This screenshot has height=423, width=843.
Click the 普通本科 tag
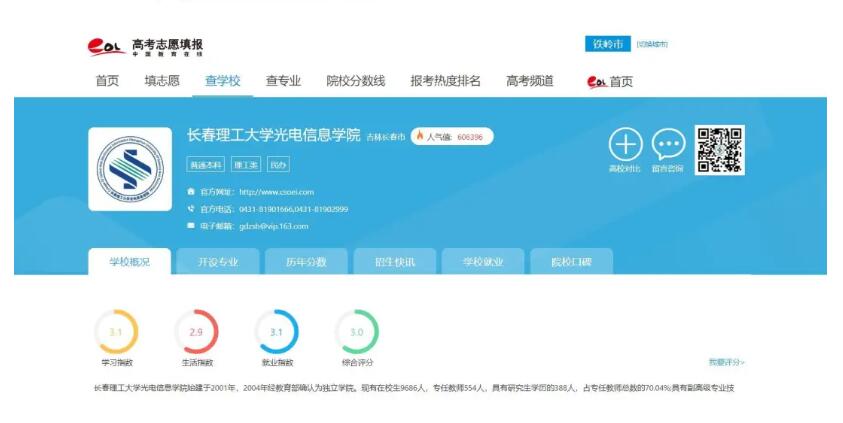tap(206, 165)
